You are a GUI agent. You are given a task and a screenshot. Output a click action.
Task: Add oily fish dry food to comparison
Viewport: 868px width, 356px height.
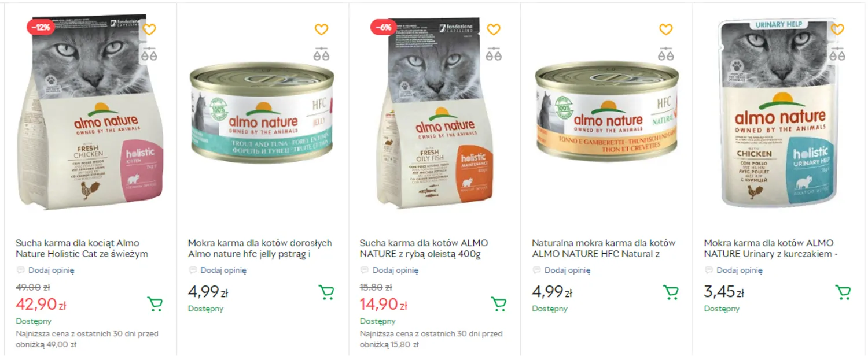tap(493, 54)
